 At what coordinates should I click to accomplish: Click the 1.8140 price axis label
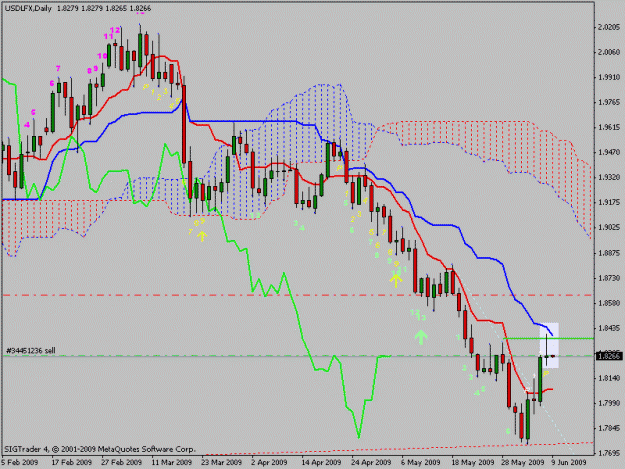(609, 378)
